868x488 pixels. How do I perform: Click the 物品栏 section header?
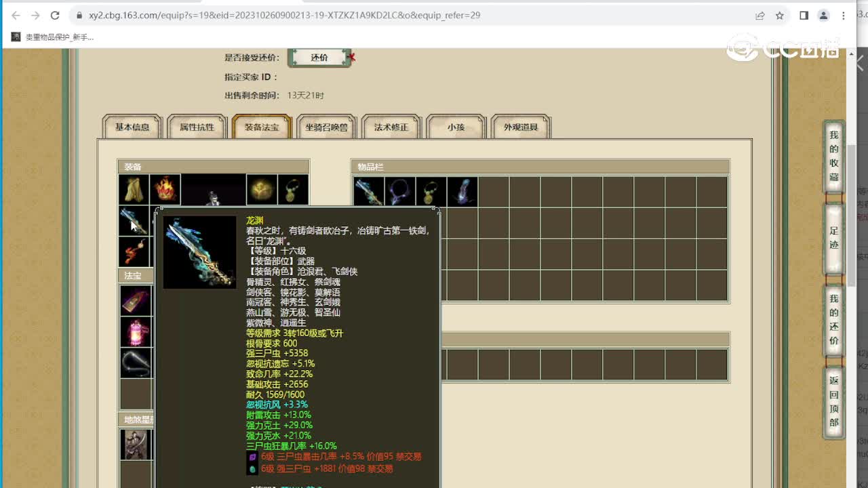tap(540, 167)
